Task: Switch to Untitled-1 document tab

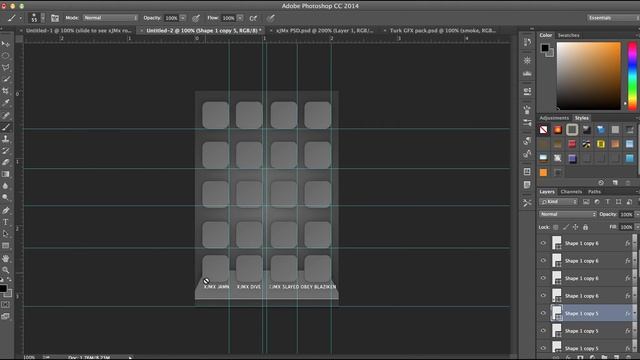Action: click(x=78, y=31)
